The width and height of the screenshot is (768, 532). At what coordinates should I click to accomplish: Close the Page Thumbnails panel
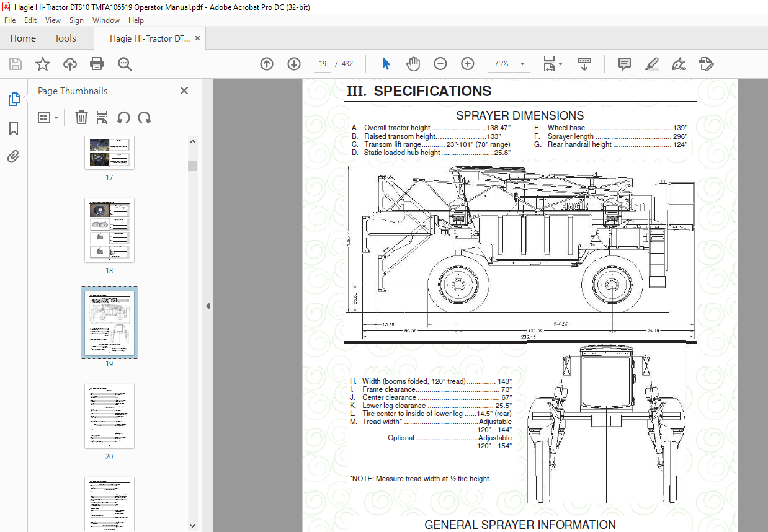[x=184, y=91]
